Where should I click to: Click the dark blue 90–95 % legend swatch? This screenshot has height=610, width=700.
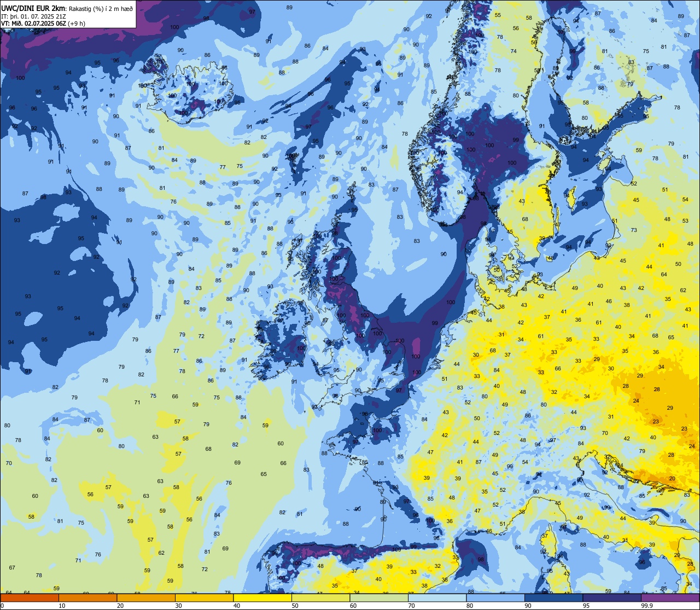pos(553,598)
